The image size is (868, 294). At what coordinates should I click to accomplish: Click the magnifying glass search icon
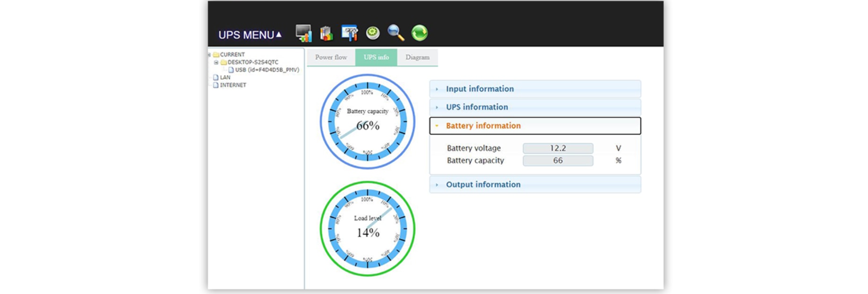[x=395, y=33]
